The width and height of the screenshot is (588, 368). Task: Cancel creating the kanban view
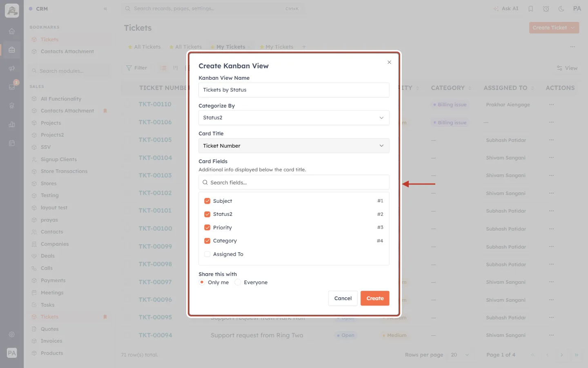click(343, 298)
